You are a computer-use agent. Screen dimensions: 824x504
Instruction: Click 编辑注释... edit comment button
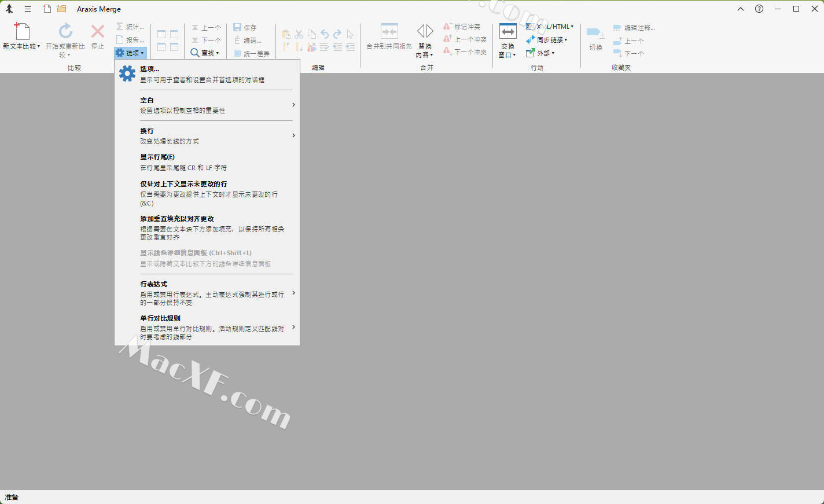(x=634, y=28)
